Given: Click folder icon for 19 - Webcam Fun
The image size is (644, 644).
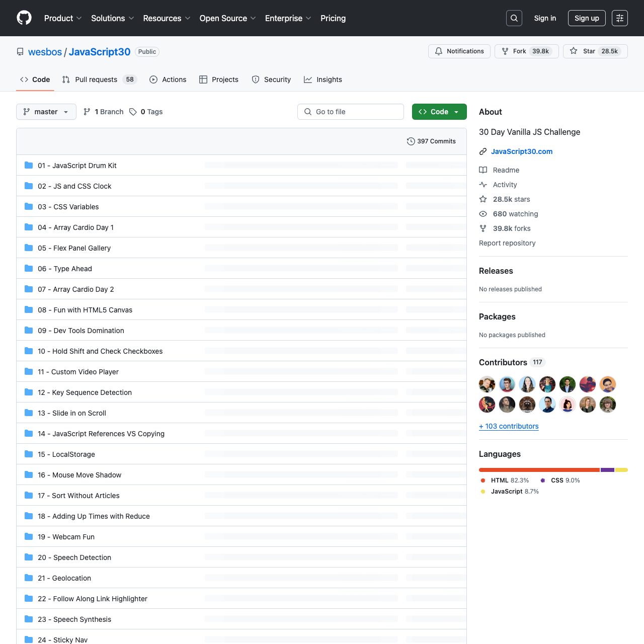Looking at the screenshot, I should coord(29,536).
